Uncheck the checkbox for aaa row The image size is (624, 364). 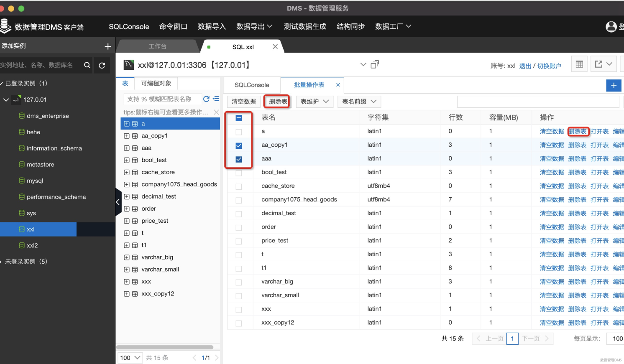click(239, 159)
